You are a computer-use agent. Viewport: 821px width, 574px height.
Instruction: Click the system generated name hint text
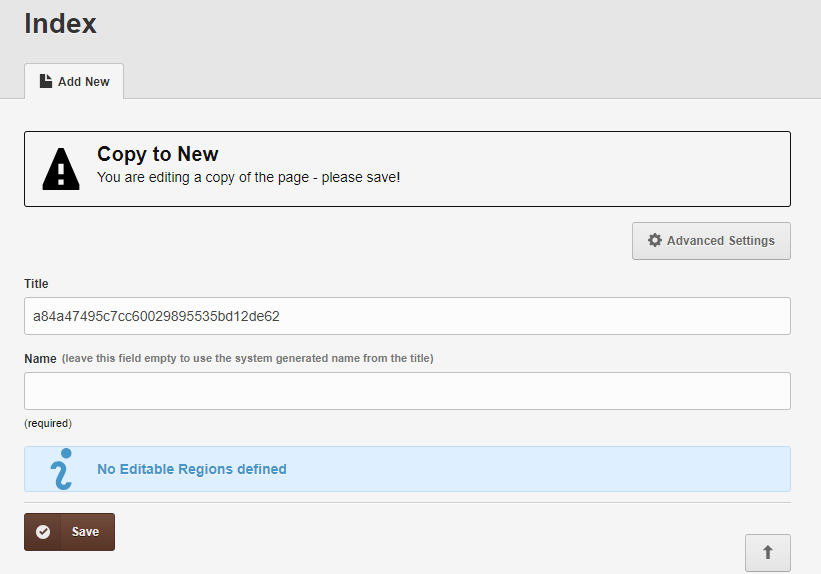coord(248,358)
